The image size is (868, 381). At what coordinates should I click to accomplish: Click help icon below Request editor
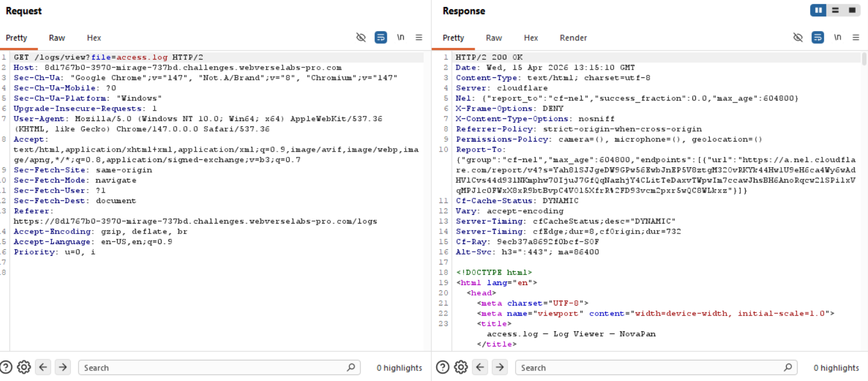pos(6,368)
